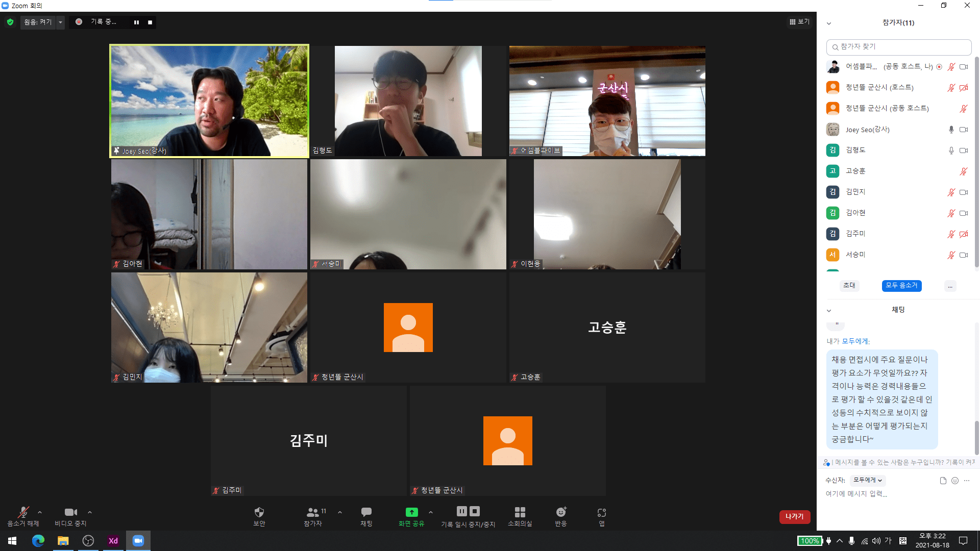Click the emoji icon in chat input
Screen dimensions: 980x551
[955, 481]
